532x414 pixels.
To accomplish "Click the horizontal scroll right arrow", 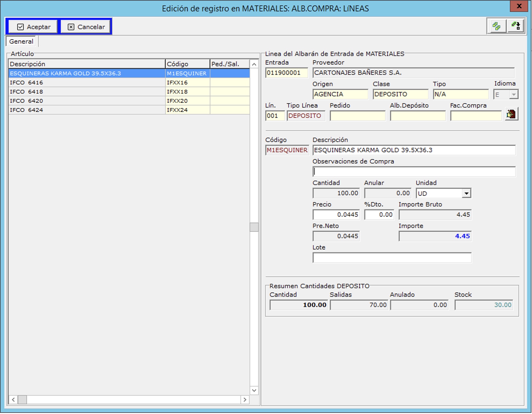I will [x=245, y=399].
